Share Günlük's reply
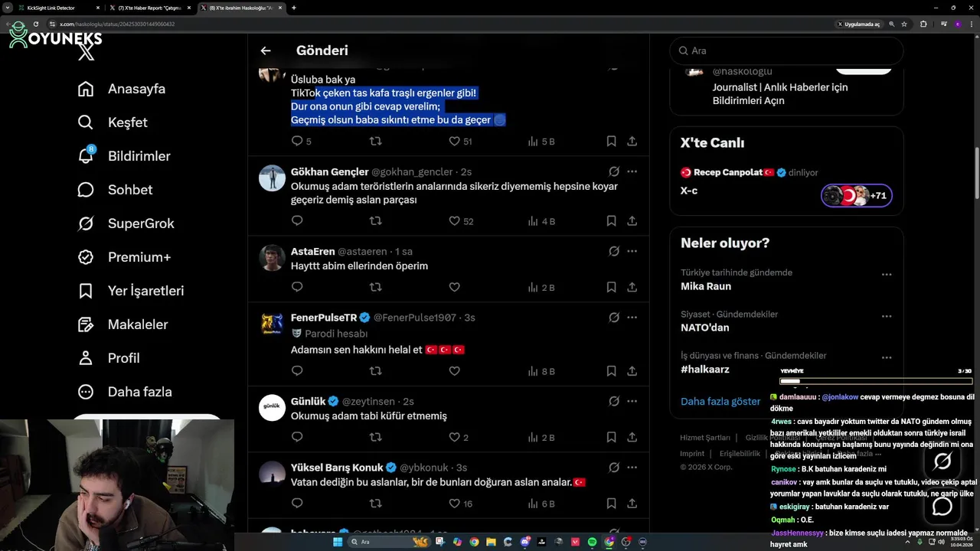Image resolution: width=980 pixels, height=551 pixels. click(x=632, y=437)
